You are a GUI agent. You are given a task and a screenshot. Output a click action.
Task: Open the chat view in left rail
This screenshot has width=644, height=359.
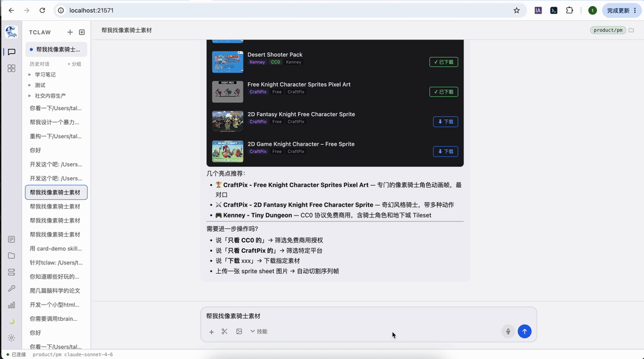pyautogui.click(x=11, y=52)
